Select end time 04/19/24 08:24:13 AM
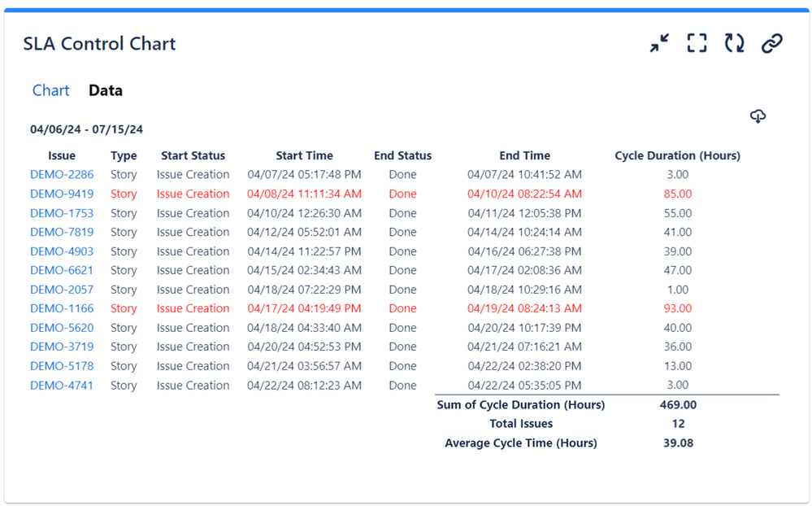 pyautogui.click(x=524, y=308)
